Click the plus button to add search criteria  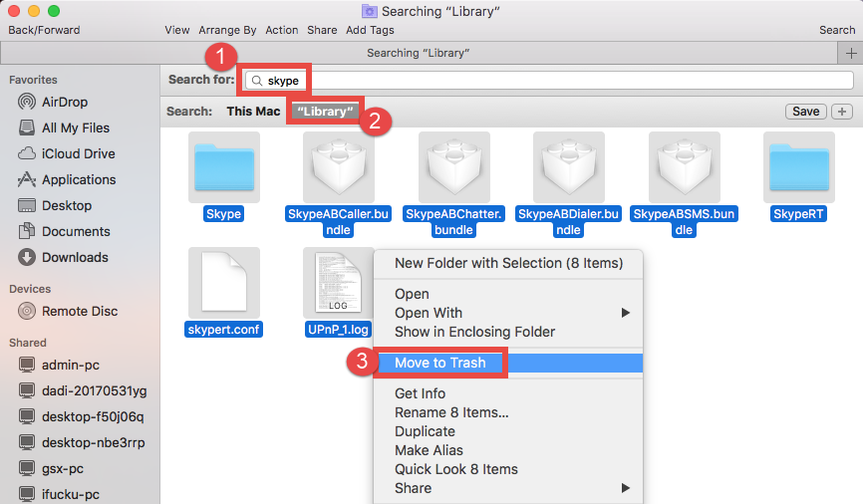[841, 112]
